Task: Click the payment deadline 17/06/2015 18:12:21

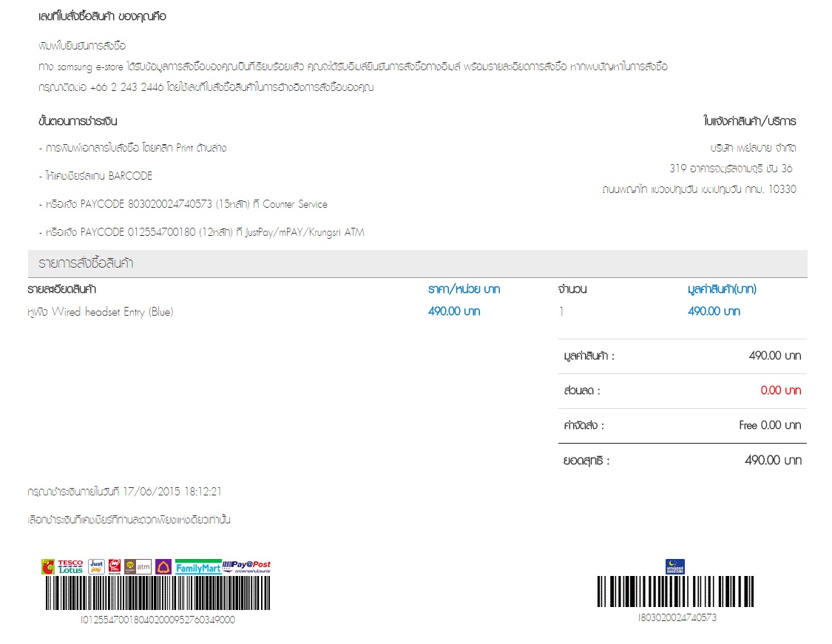Action: [x=172, y=491]
